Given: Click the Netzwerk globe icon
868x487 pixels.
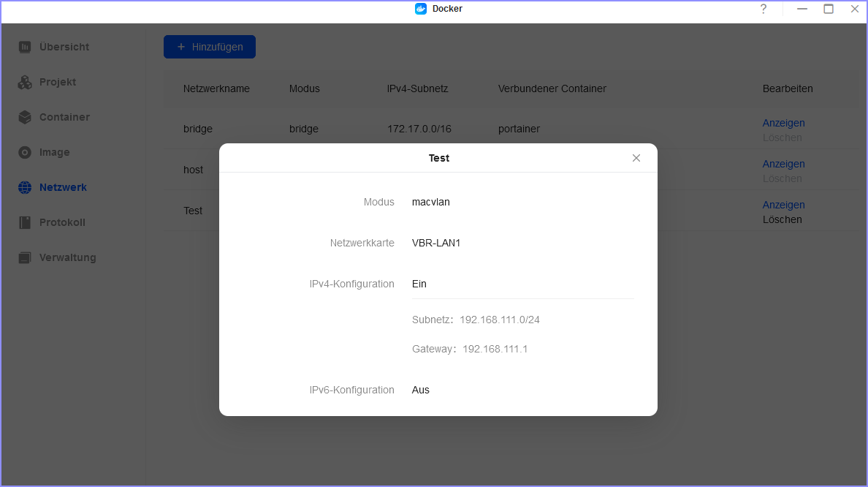Looking at the screenshot, I should 25,187.
